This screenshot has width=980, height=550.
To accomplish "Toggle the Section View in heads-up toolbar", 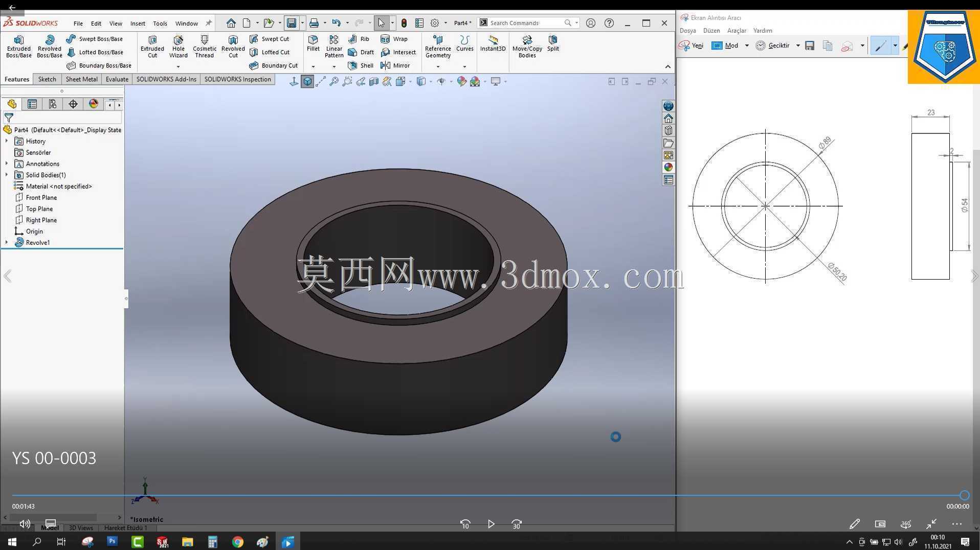I will point(374,81).
